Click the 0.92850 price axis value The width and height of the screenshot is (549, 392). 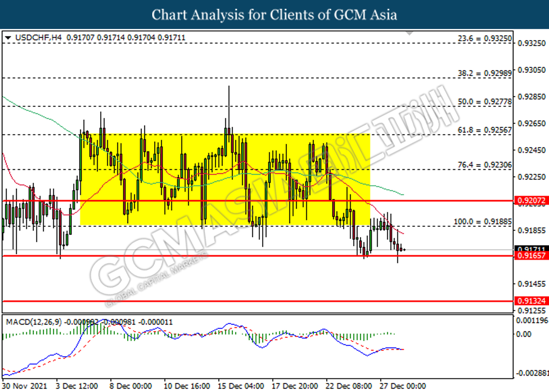click(x=532, y=97)
